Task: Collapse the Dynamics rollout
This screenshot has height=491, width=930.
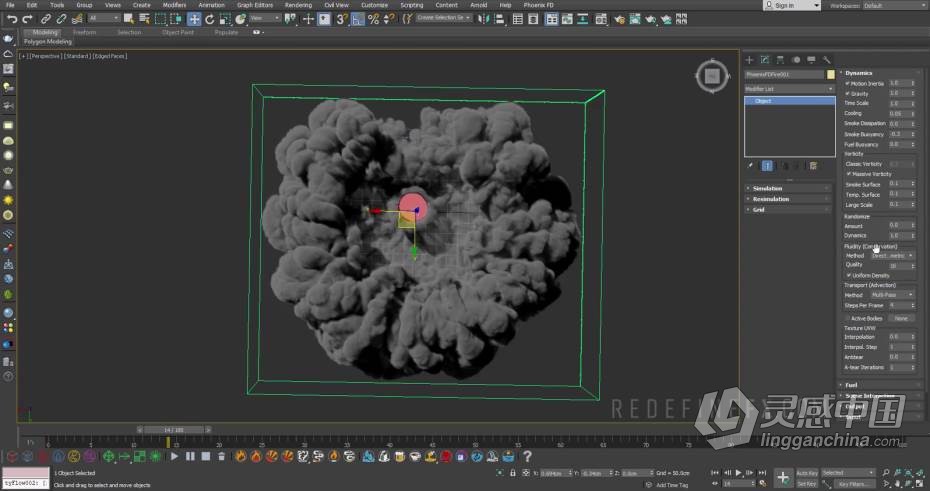Action: click(x=880, y=73)
